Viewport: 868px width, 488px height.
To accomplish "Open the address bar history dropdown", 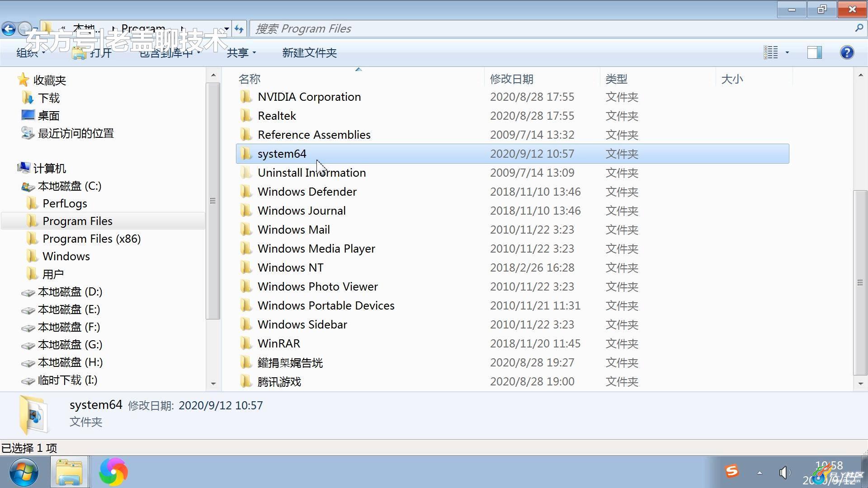I will click(226, 29).
